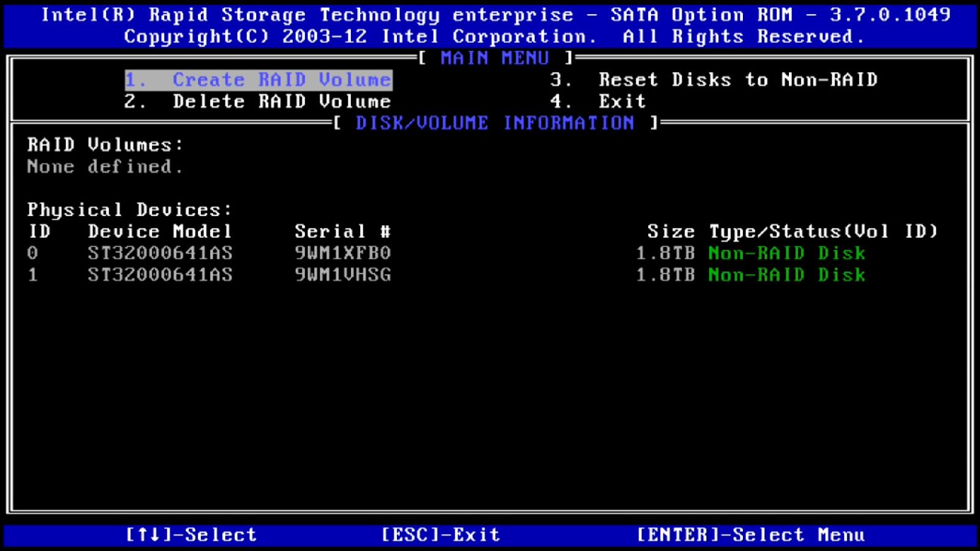The width and height of the screenshot is (980, 551).
Task: Click the RAID Volumes section label
Action: 103,145
